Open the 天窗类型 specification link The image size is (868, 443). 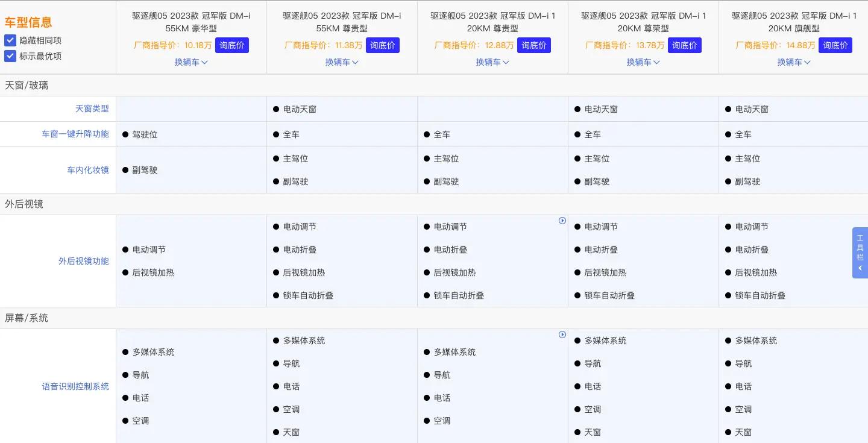pos(92,108)
